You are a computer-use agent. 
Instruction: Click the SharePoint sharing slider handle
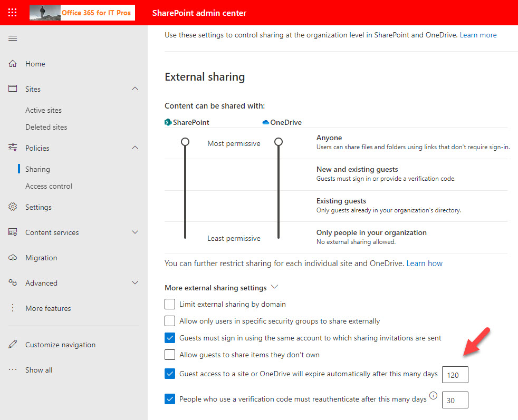[x=185, y=142]
